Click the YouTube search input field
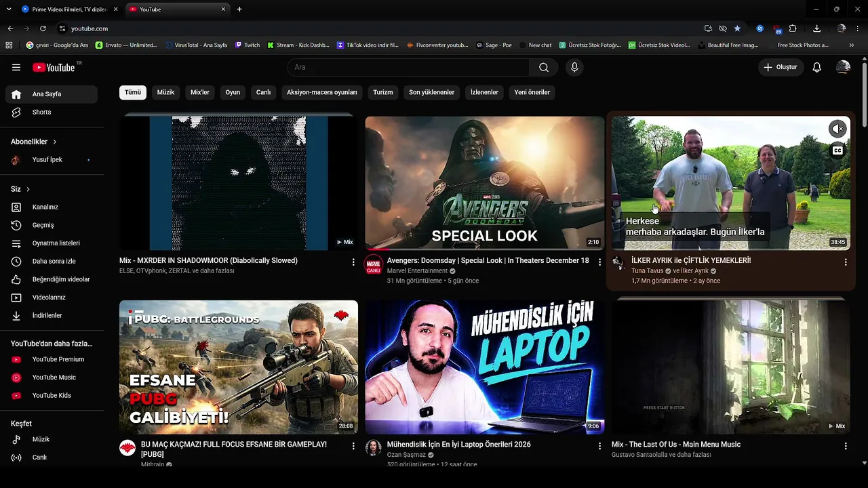The height and width of the screenshot is (488, 868). [408, 67]
